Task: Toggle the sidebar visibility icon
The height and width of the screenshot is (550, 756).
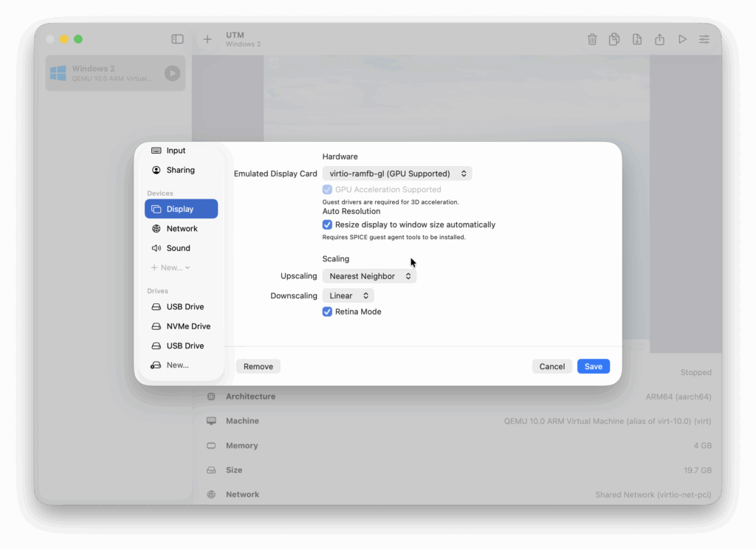Action: pos(177,39)
